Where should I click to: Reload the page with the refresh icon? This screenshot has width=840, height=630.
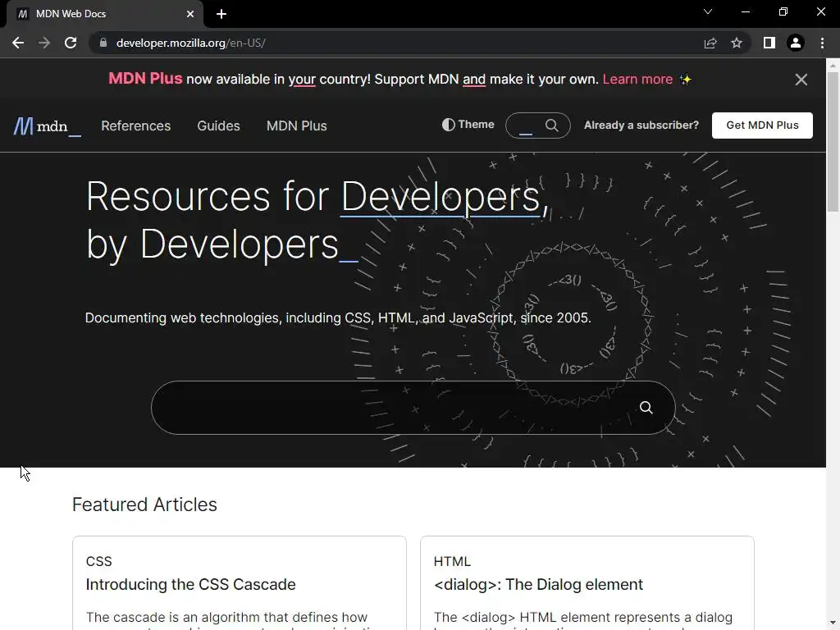pos(71,43)
